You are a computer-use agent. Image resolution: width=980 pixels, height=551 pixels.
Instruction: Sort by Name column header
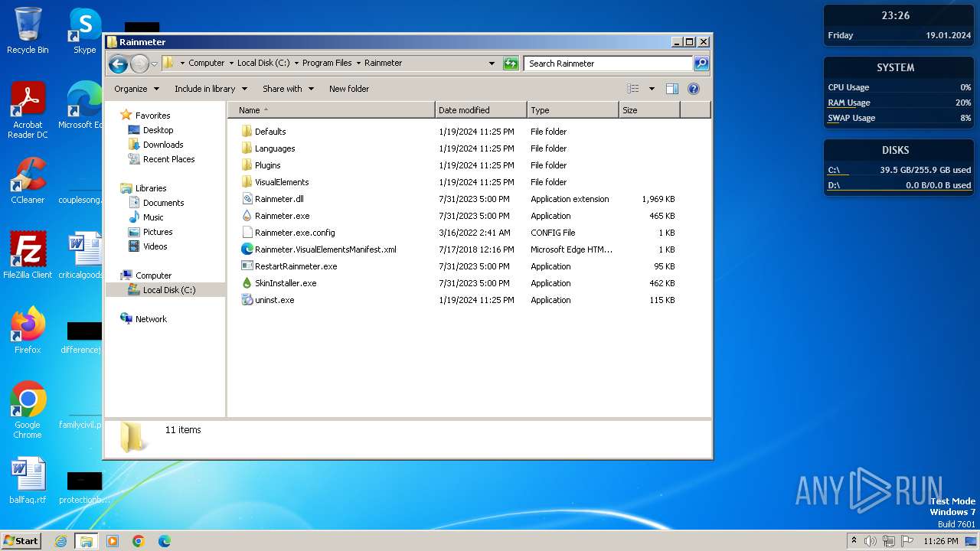pyautogui.click(x=331, y=110)
